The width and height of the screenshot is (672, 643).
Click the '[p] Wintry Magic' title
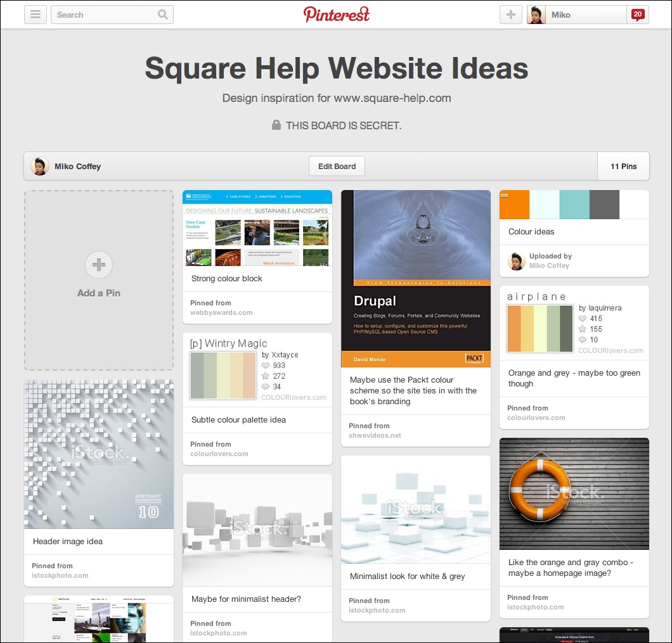[228, 343]
